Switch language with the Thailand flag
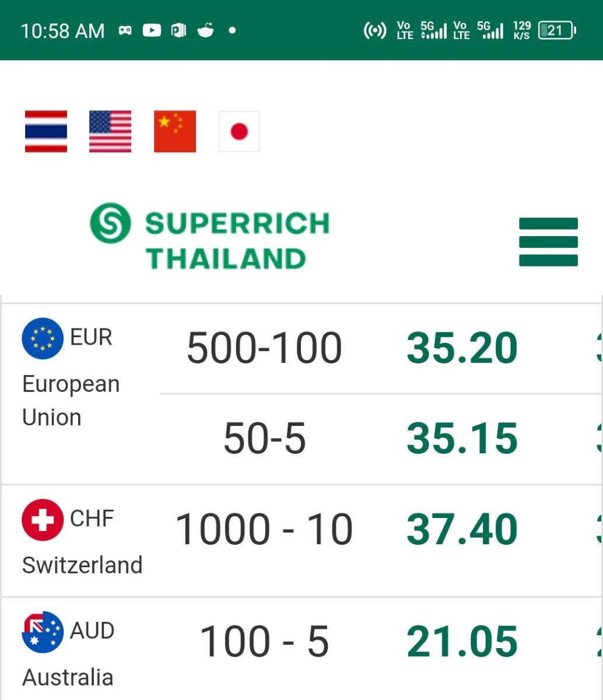 (x=46, y=131)
